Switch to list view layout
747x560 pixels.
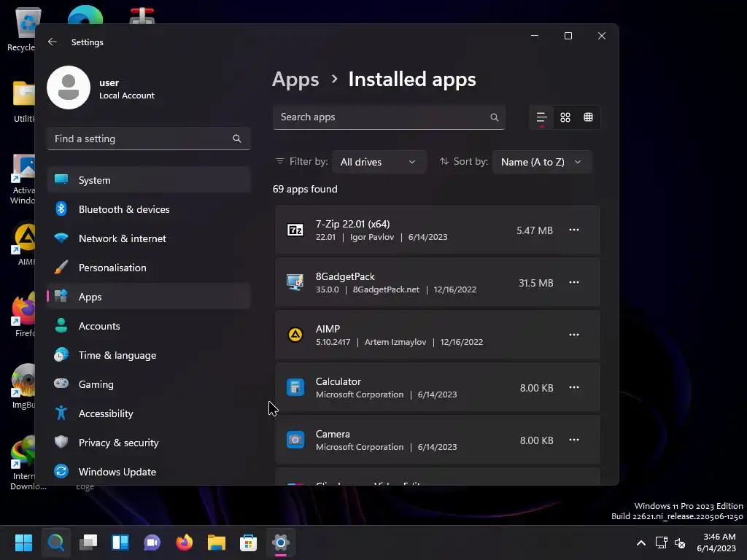click(x=542, y=117)
